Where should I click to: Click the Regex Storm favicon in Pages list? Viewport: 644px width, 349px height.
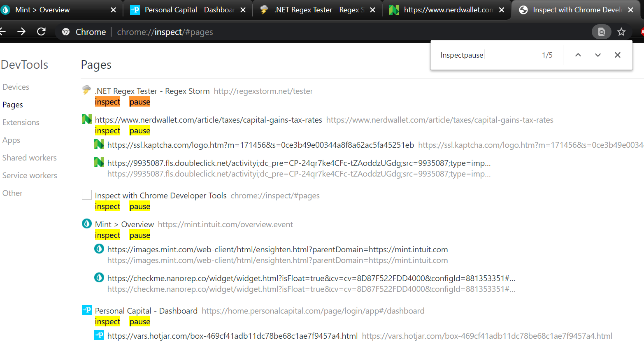pos(86,90)
